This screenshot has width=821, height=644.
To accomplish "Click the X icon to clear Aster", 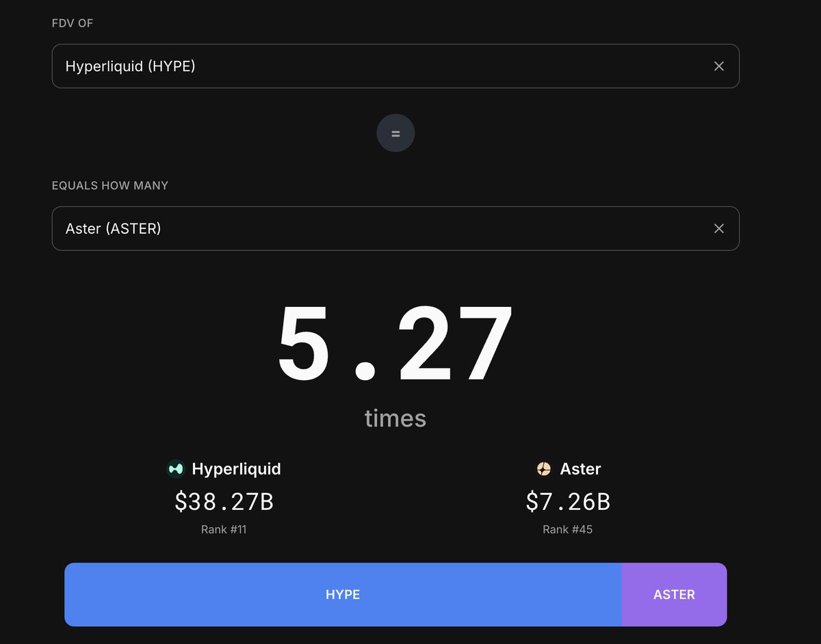I will pos(719,228).
